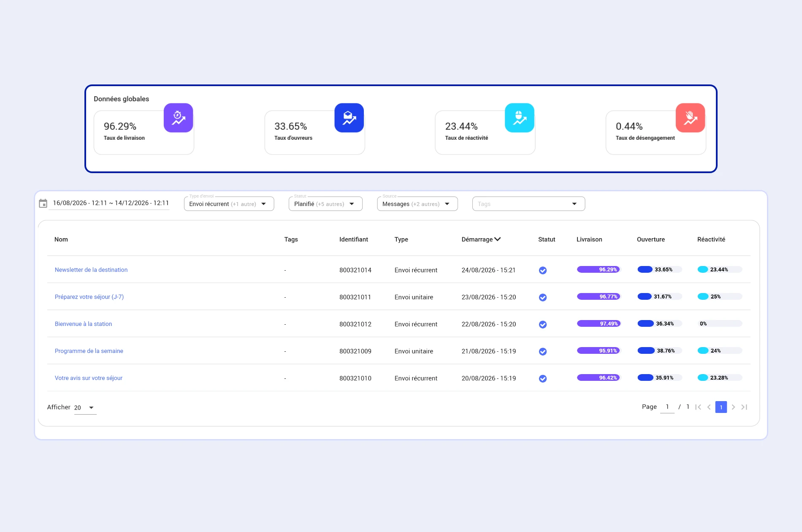Screen dimensions: 802x532
Task: Open Newsletter de la destination campaign
Action: 91,270
